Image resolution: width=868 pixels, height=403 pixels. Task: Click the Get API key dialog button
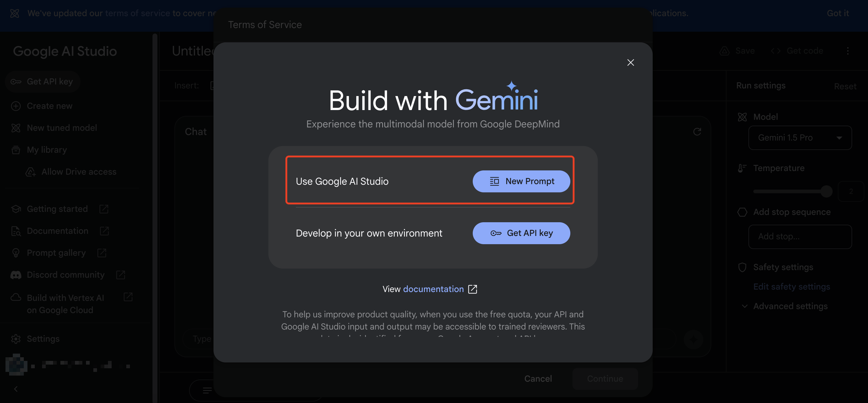(x=521, y=233)
